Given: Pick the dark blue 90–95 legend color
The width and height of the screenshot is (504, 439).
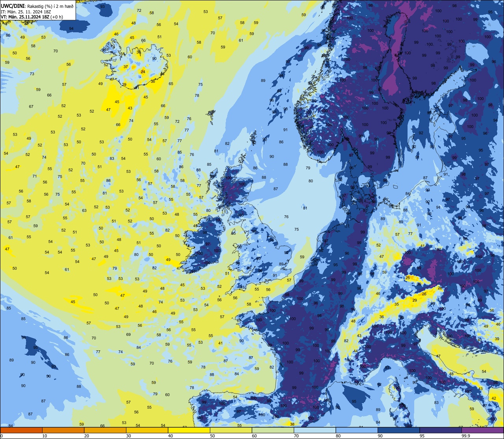Looking at the screenshot, I should 399,430.
